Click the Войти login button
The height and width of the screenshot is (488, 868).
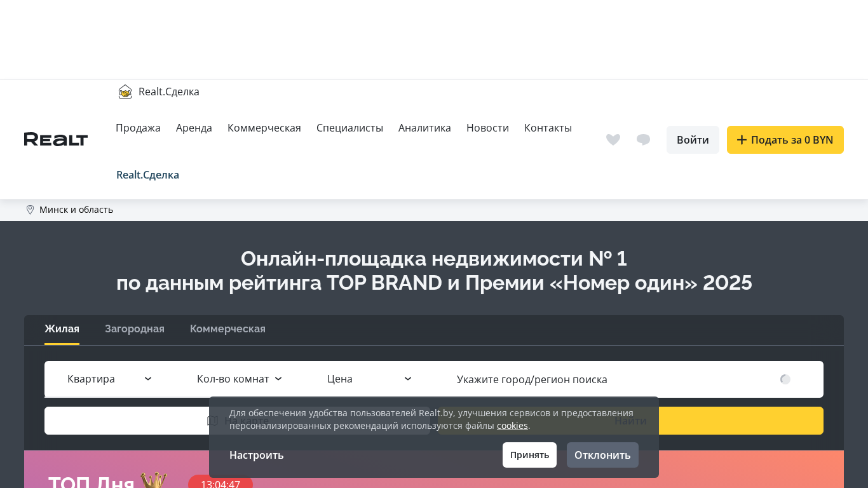click(693, 140)
